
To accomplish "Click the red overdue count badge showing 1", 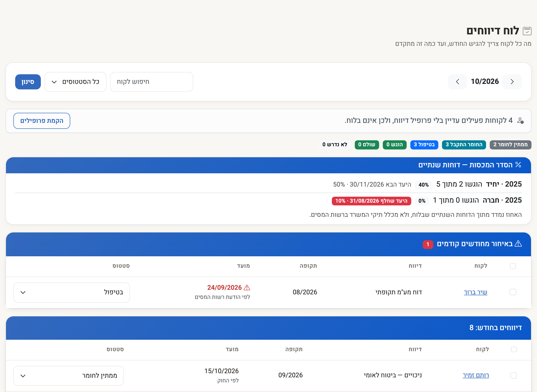I will (x=428, y=244).
